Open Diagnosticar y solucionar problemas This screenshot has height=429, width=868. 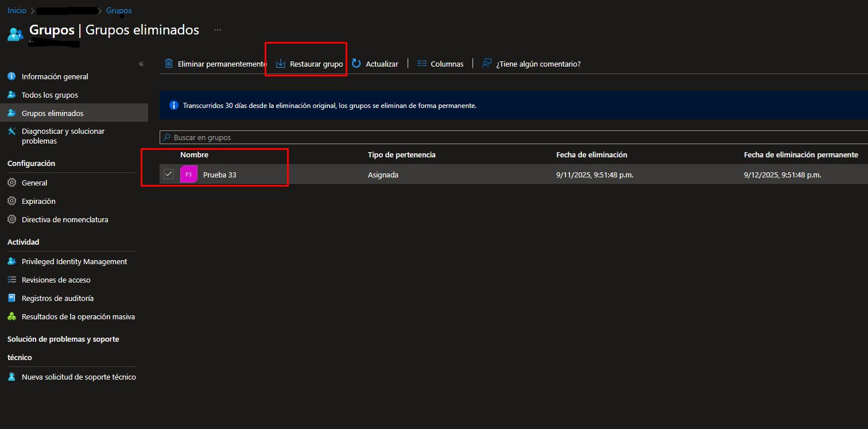pos(63,136)
